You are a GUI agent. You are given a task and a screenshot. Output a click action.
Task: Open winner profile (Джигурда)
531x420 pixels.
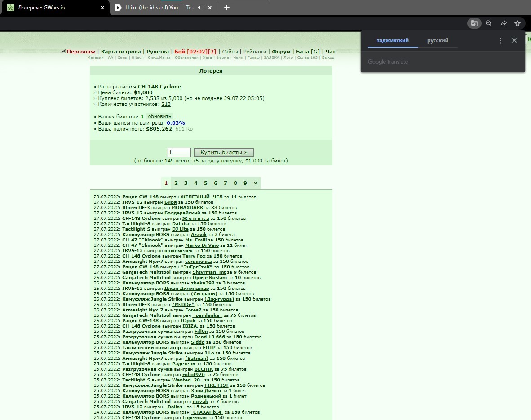219,299
